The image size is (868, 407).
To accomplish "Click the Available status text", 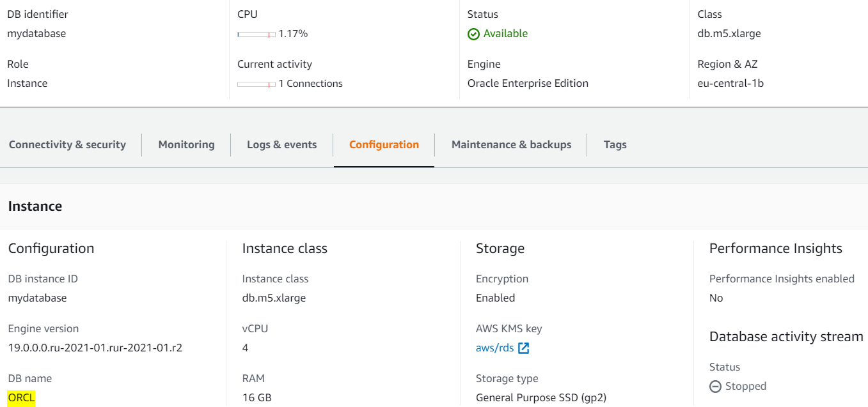I will pos(505,33).
